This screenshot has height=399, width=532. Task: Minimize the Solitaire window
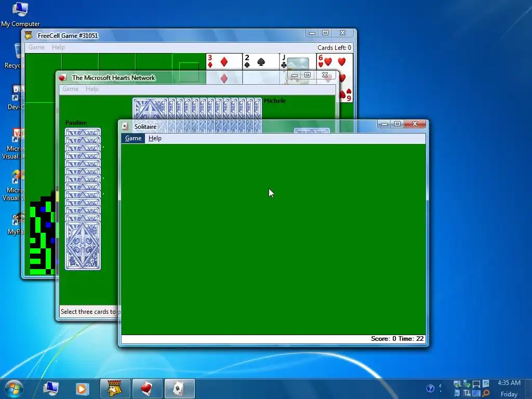(x=384, y=124)
